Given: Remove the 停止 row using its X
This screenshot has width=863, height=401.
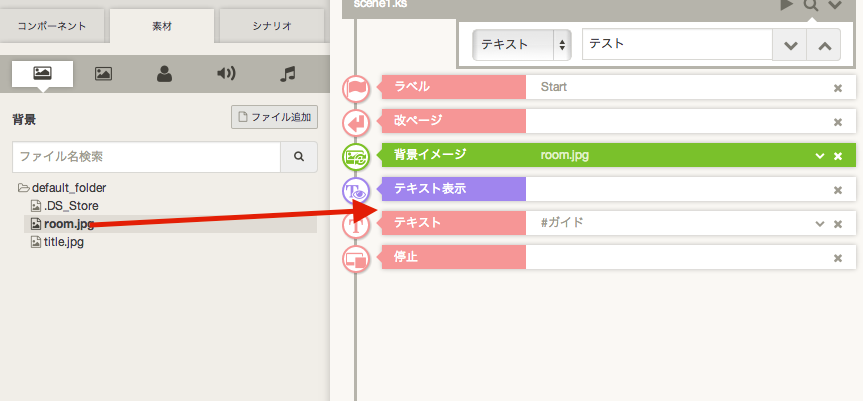Looking at the screenshot, I should coord(838,258).
